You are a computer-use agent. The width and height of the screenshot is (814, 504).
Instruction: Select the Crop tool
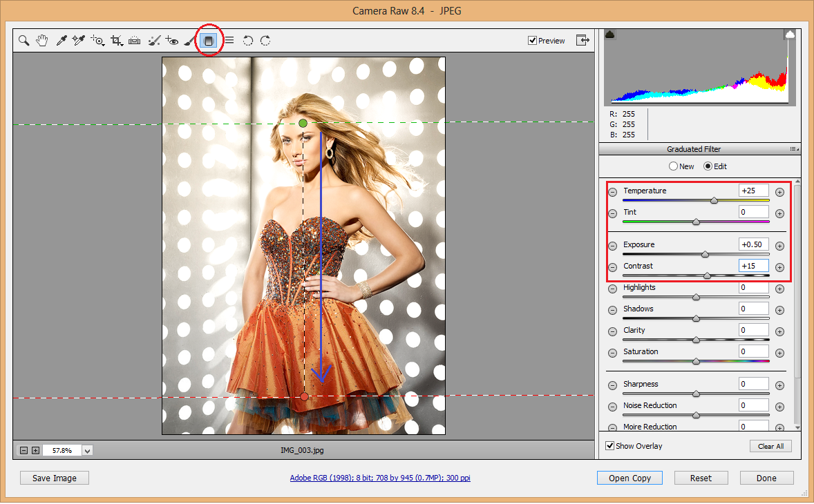click(x=116, y=40)
